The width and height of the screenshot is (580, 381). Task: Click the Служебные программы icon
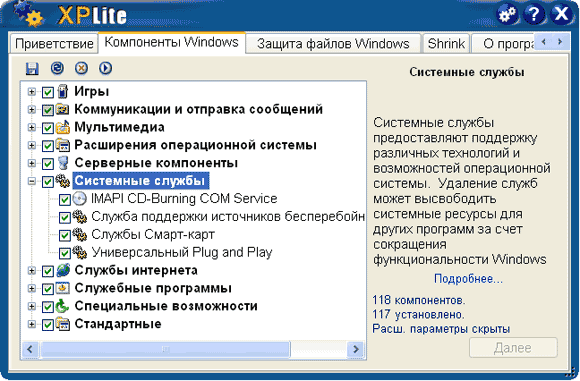pos(63,288)
